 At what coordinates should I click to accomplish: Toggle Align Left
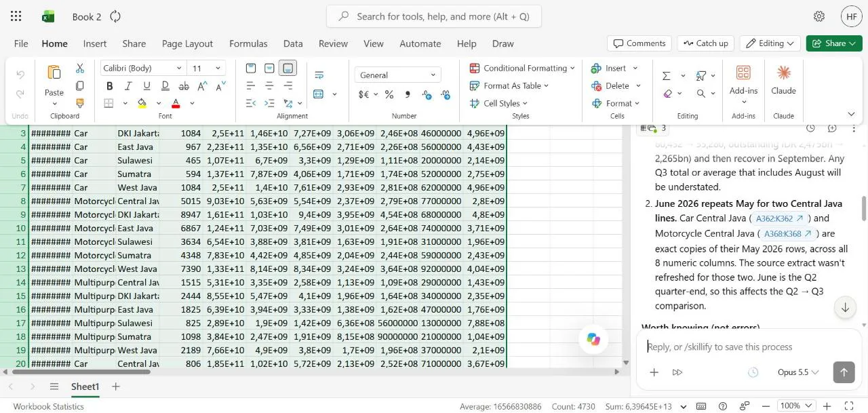(x=251, y=86)
